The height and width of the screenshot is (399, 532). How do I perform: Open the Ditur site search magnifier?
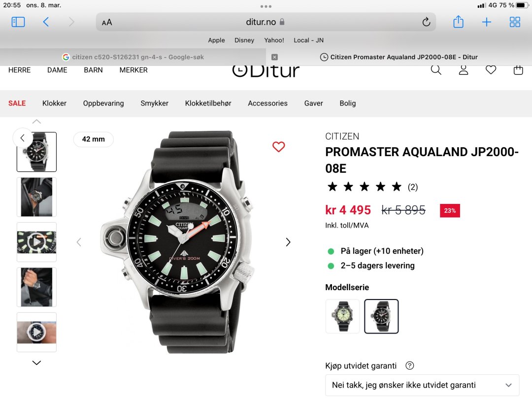[x=436, y=70]
